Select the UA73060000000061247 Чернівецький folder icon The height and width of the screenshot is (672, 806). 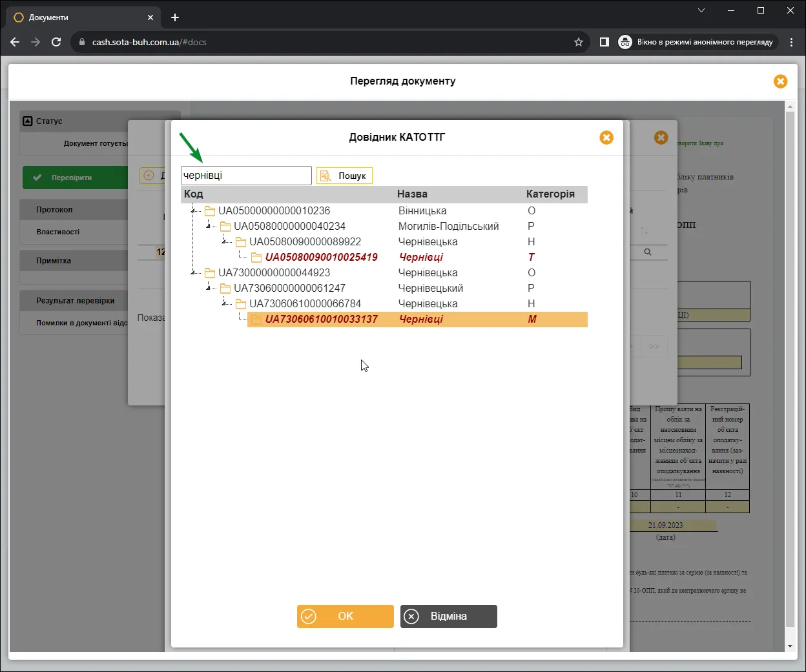pyautogui.click(x=225, y=288)
